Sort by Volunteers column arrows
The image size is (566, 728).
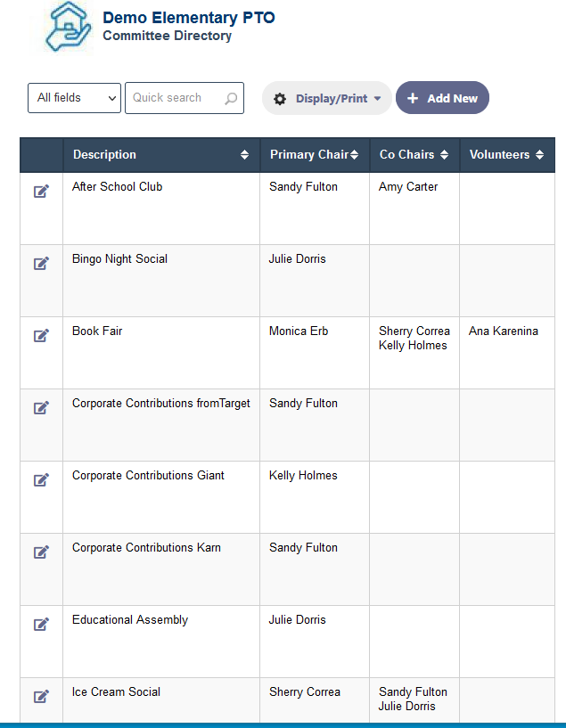(x=539, y=155)
